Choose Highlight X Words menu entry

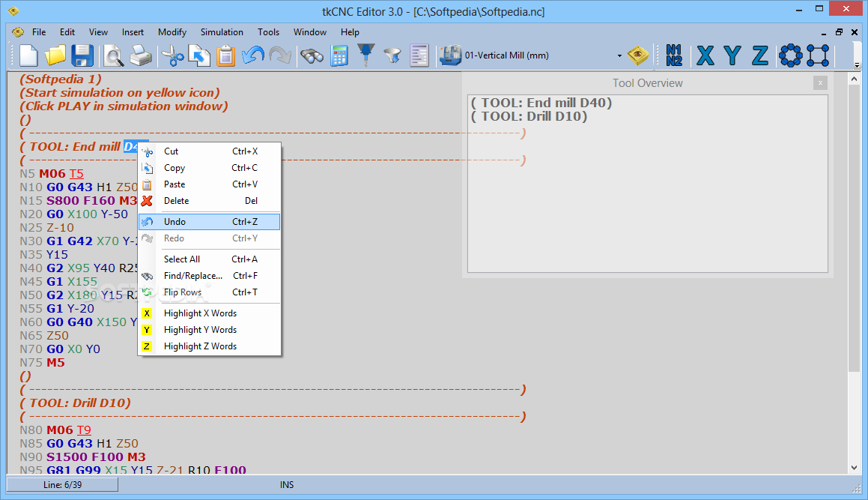coord(209,313)
